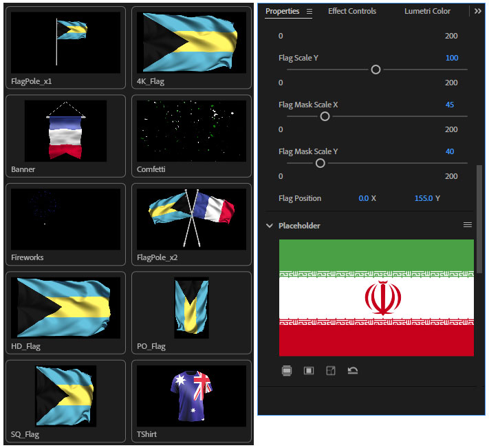
Task: Click the Flag Position label
Action: [300, 198]
